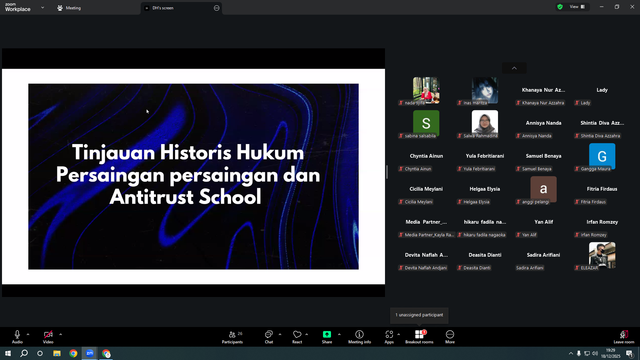Show hidden system tray icons
This screenshot has width=640, height=360.
pyautogui.click(x=571, y=353)
